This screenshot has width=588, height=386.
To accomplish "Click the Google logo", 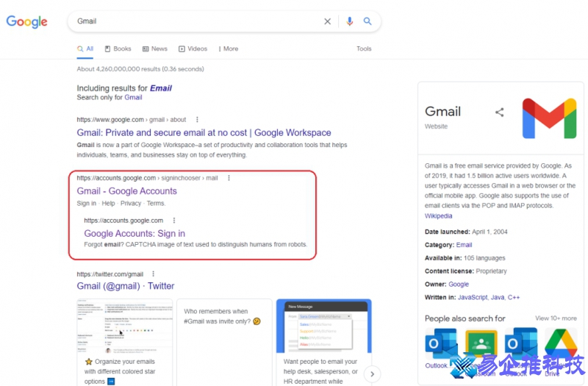I will 27,21.
